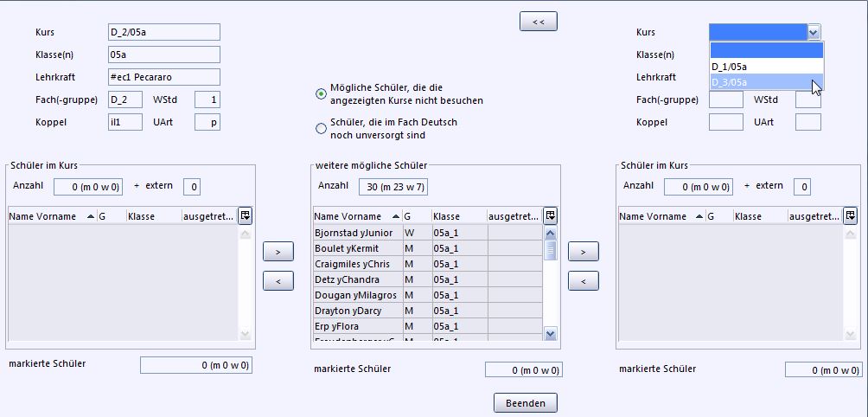This screenshot has height=417, width=868.
Task: Click right extern count field
Action: point(802,187)
